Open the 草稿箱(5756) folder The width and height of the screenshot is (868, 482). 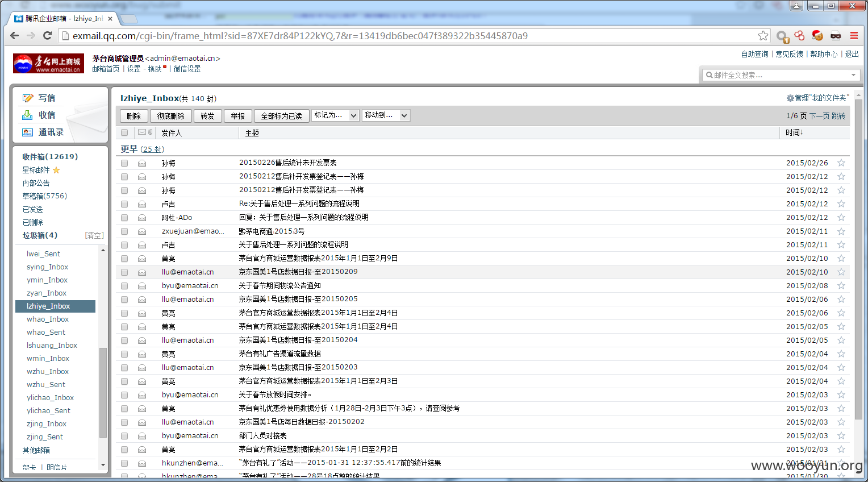pos(45,196)
